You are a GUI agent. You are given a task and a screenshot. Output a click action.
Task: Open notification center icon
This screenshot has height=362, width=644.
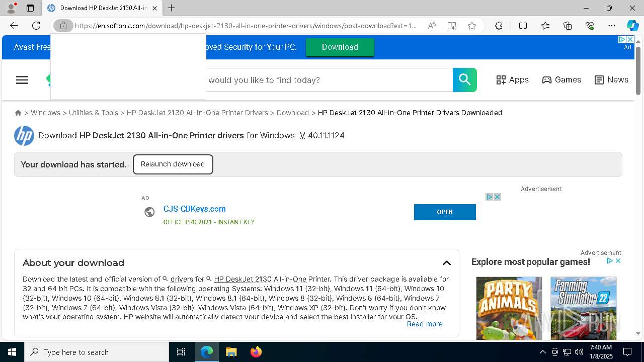pos(627,352)
